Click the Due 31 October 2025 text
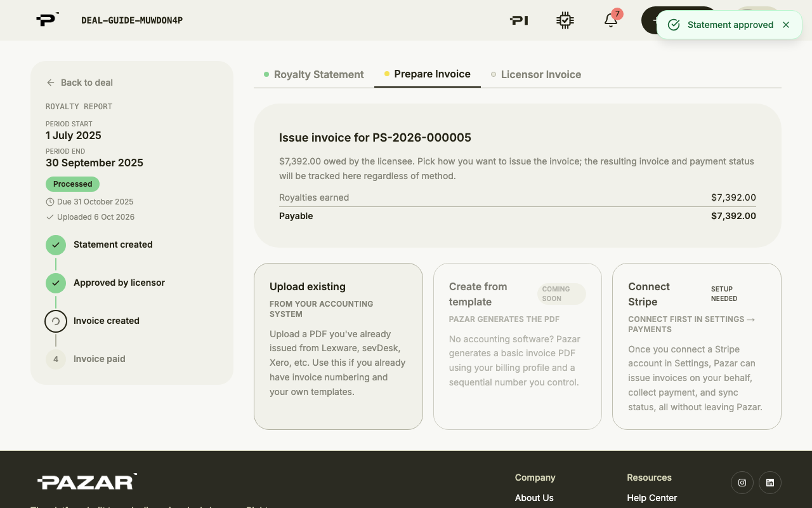 (95, 202)
